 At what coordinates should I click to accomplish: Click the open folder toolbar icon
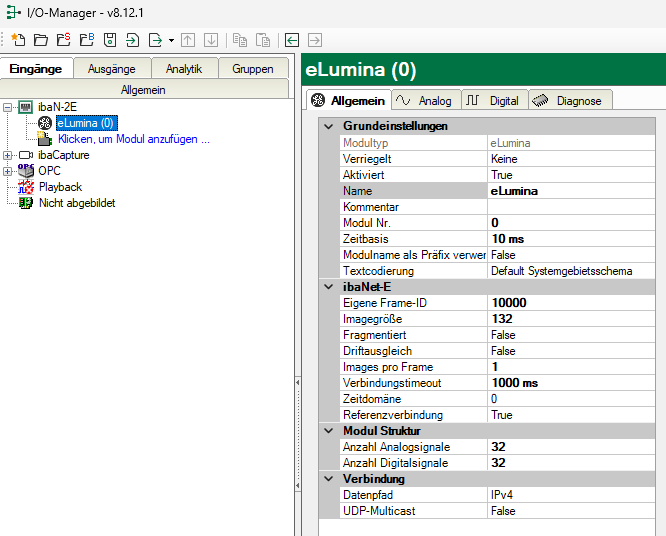pos(40,40)
